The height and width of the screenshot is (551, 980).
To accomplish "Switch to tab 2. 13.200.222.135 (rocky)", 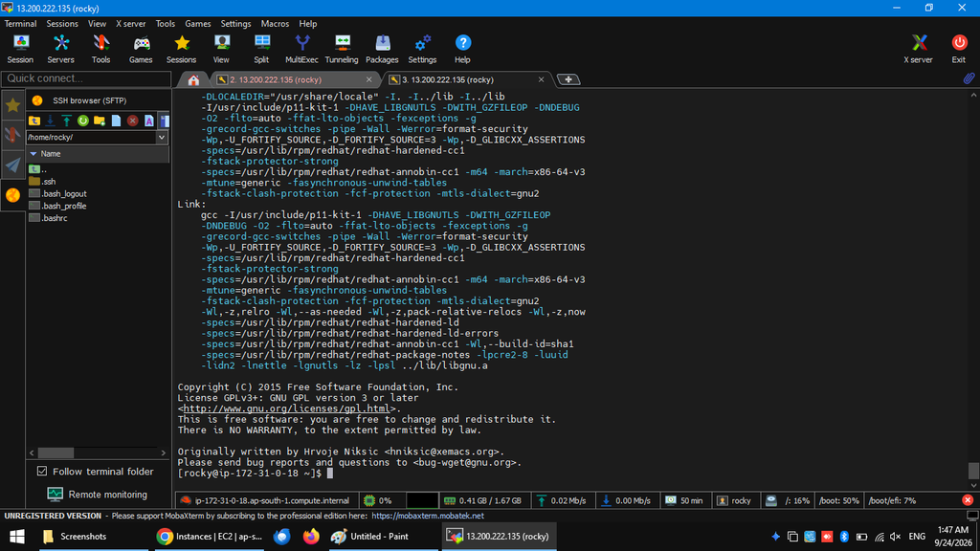I will click(295, 79).
